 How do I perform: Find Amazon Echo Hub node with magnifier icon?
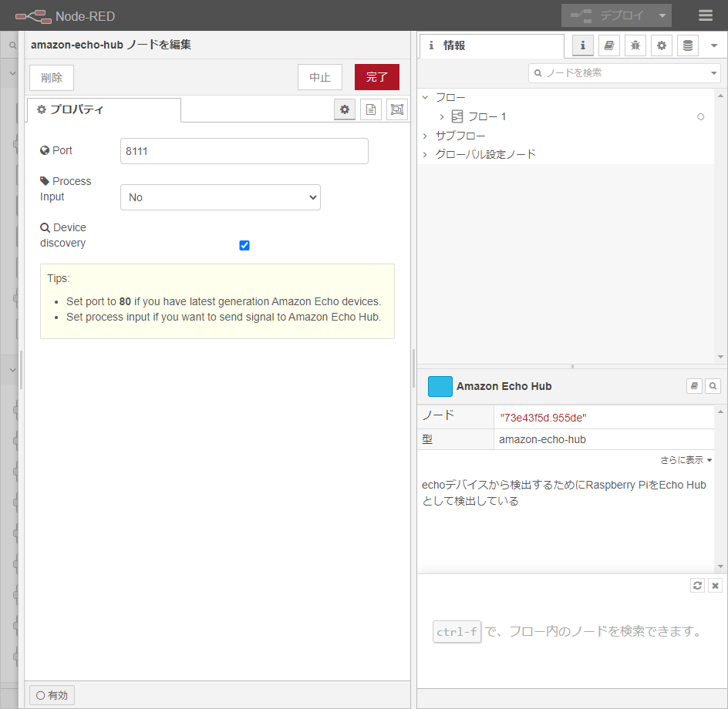(x=713, y=386)
